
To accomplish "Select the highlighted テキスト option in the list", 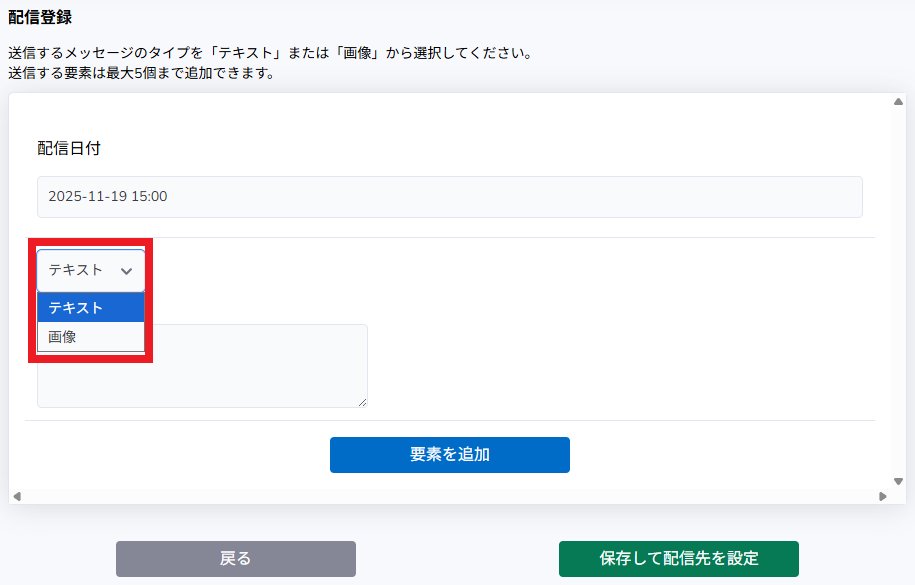I will pos(91,308).
